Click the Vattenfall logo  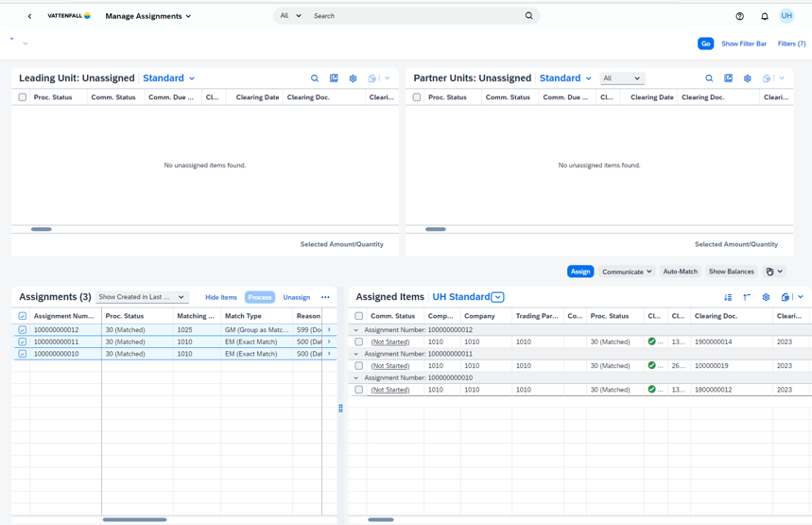[x=69, y=15]
